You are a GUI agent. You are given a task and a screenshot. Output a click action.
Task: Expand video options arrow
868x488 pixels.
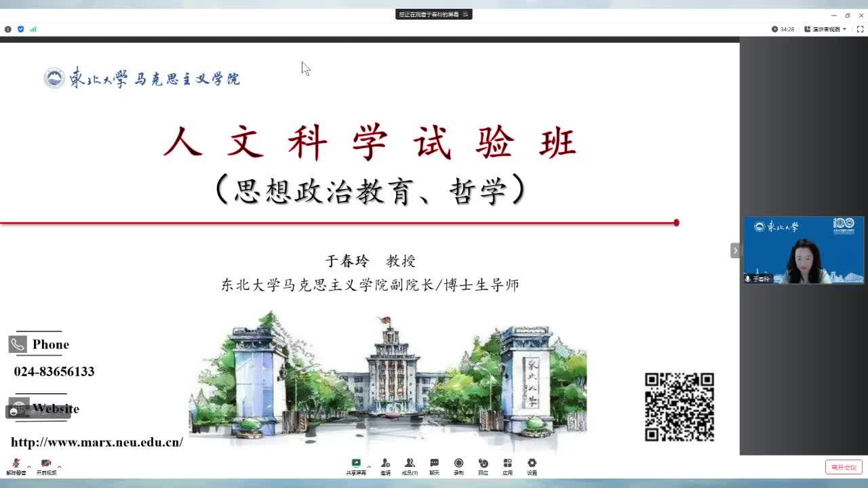60,466
